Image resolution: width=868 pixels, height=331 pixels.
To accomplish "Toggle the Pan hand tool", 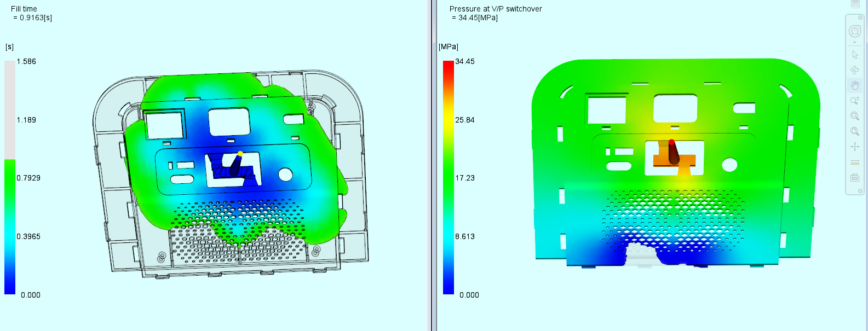I will pyautogui.click(x=855, y=85).
